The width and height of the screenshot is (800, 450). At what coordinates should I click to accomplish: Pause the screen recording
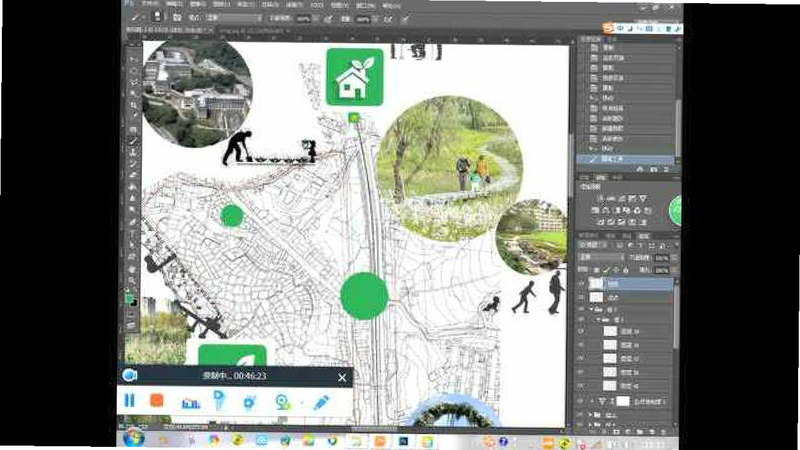tap(130, 401)
